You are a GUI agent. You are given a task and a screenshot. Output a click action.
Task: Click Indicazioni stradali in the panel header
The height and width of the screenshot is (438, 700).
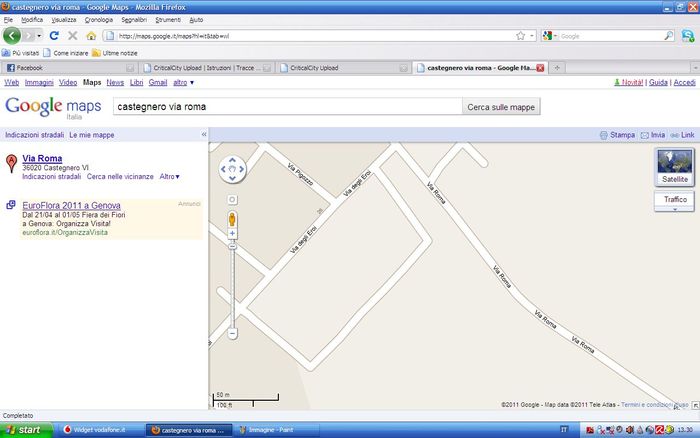[x=34, y=135]
